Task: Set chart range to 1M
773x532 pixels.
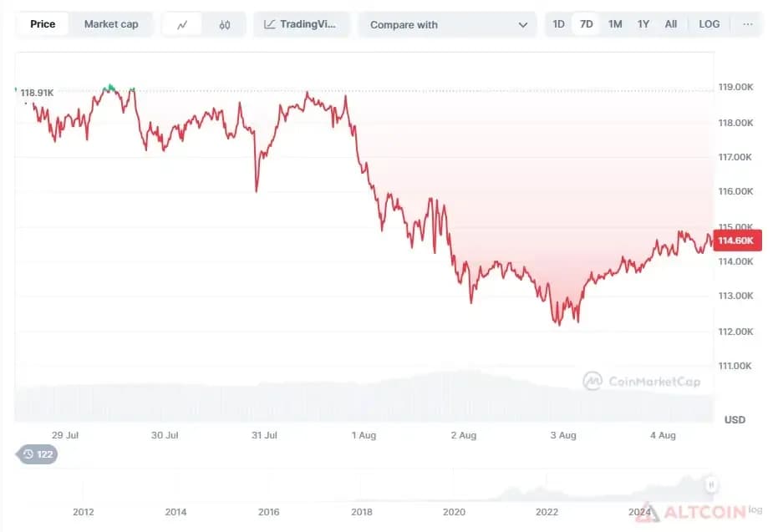Action: (615, 24)
